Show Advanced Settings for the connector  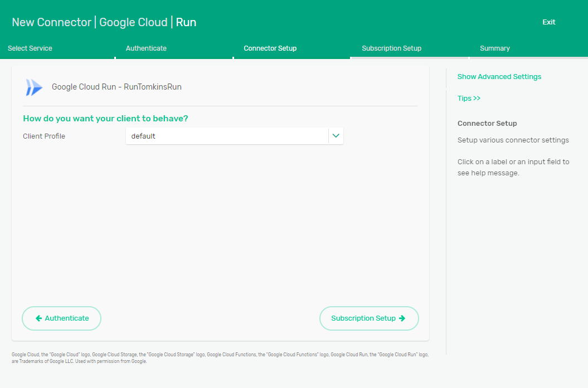click(499, 77)
